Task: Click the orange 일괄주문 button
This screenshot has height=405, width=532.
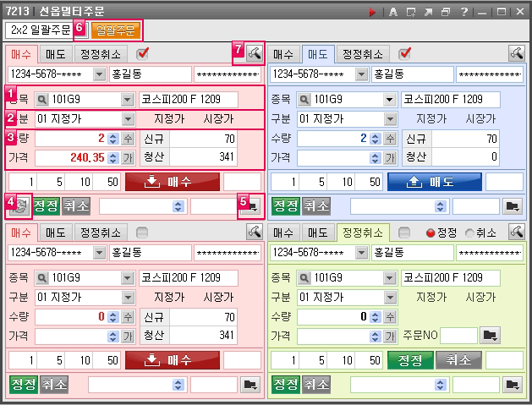Action: [115, 30]
